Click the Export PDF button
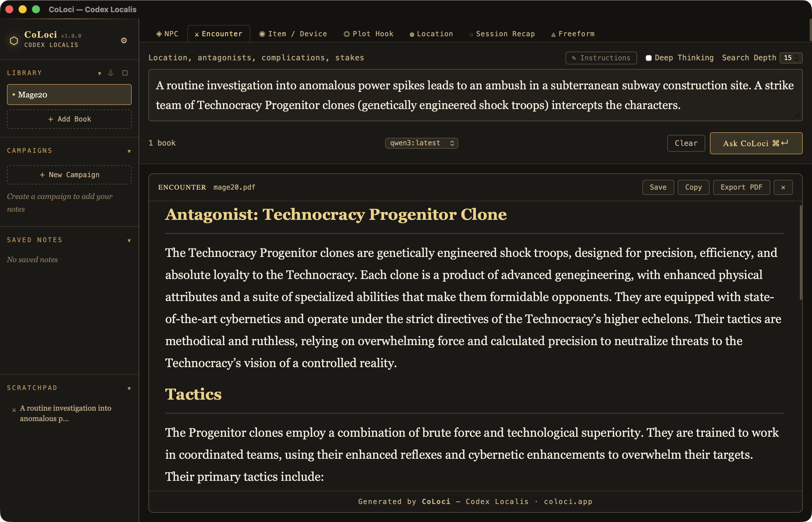Image resolution: width=812 pixels, height=522 pixels. point(741,187)
